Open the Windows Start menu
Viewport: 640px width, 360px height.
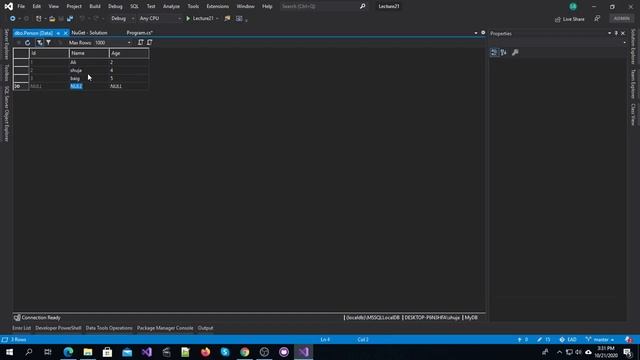pos(9,352)
